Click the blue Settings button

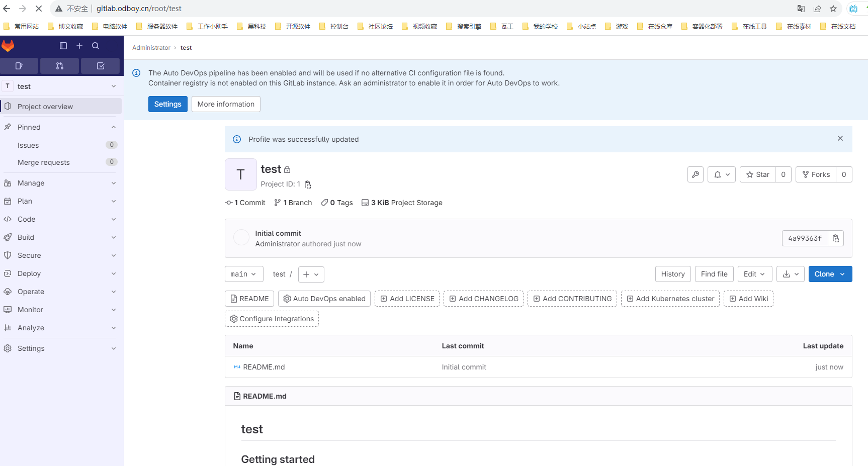pyautogui.click(x=167, y=104)
